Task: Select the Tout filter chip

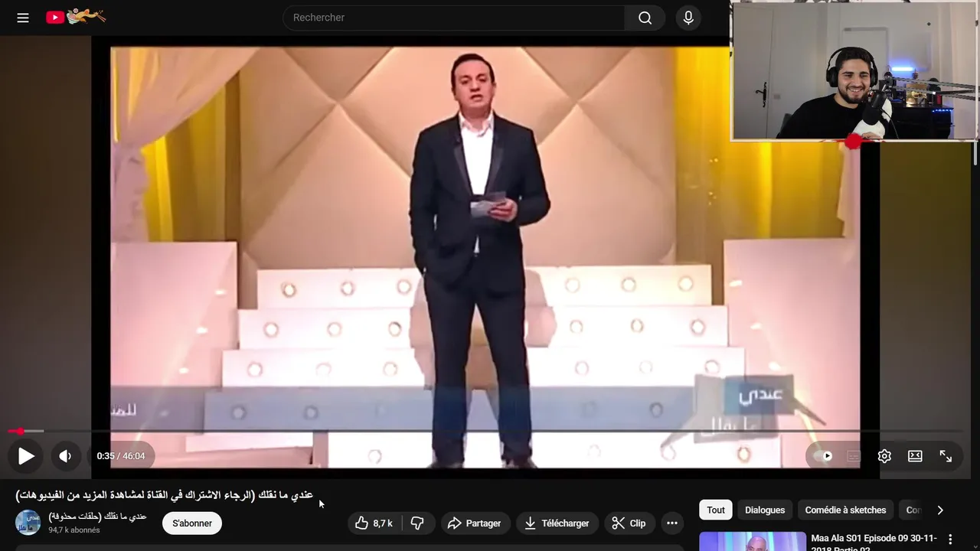Action: [x=716, y=510]
